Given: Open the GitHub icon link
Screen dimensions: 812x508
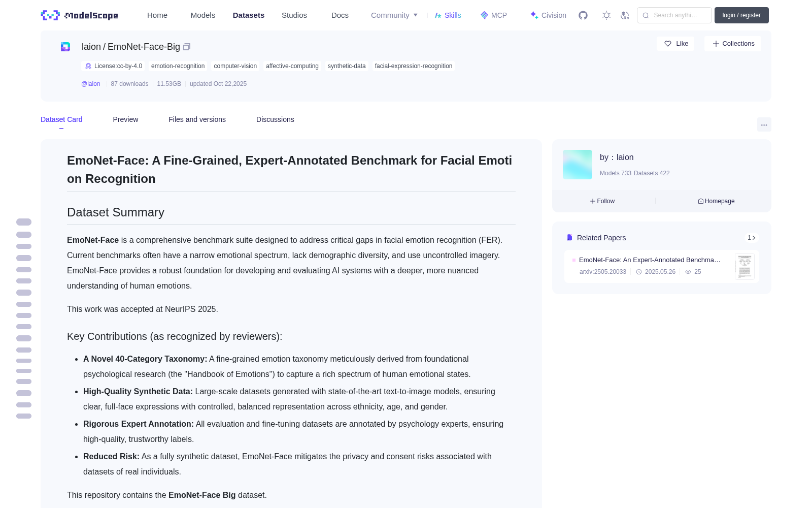Looking at the screenshot, I should (x=583, y=15).
